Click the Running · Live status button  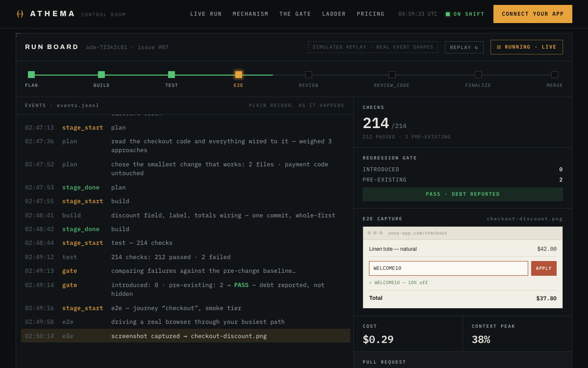pos(526,47)
